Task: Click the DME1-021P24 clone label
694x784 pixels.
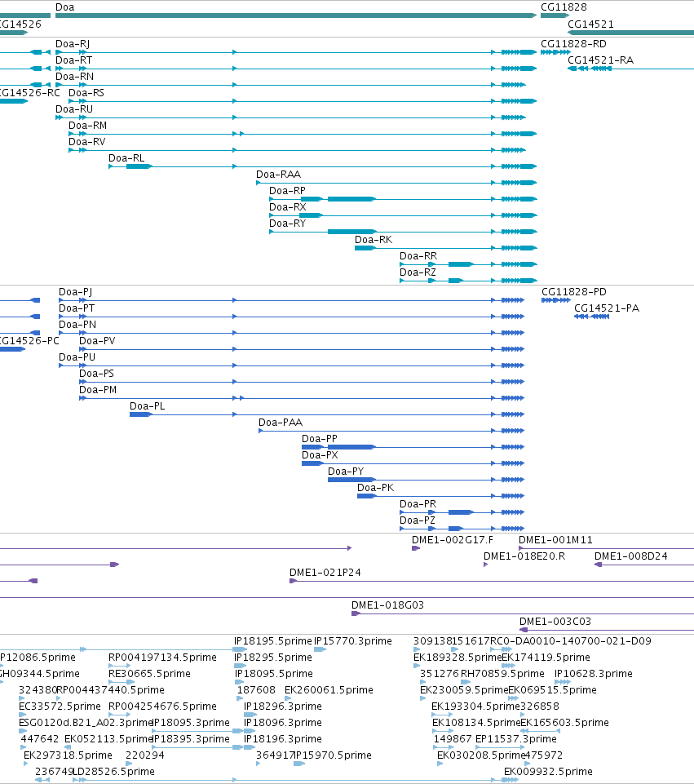Action: click(325, 573)
